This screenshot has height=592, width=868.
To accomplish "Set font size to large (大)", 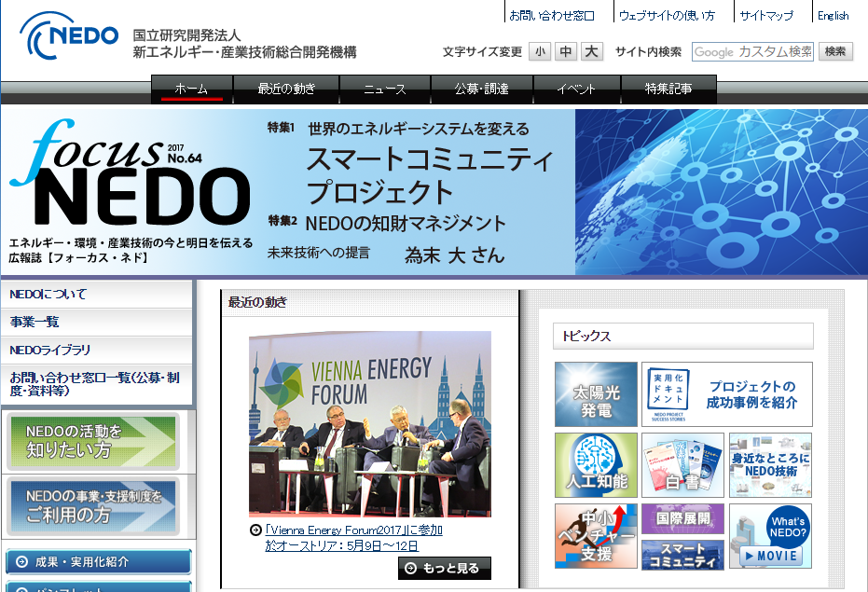I will point(592,52).
